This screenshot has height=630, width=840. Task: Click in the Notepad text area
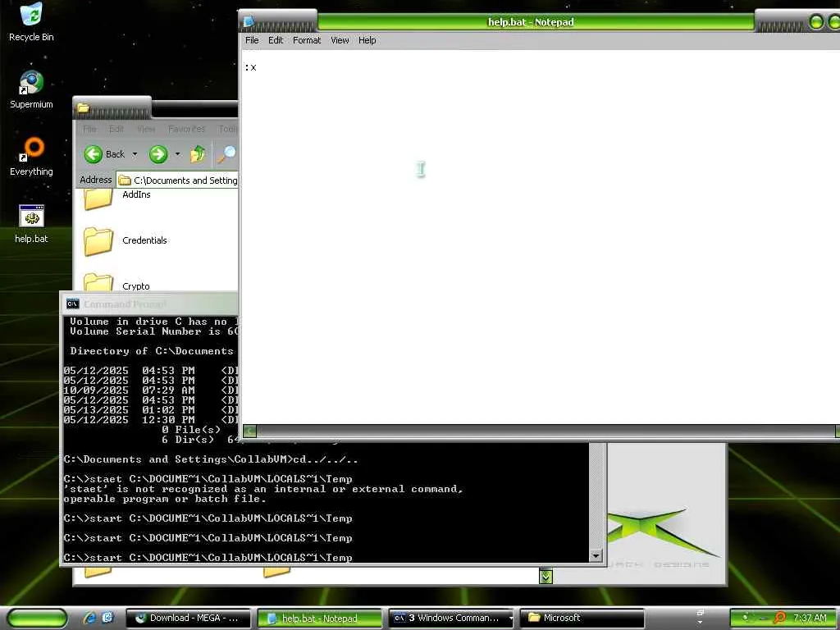(540, 237)
